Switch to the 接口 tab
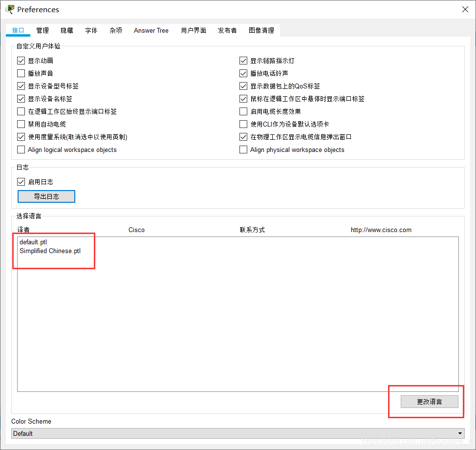The width and height of the screenshot is (476, 450). [x=18, y=30]
